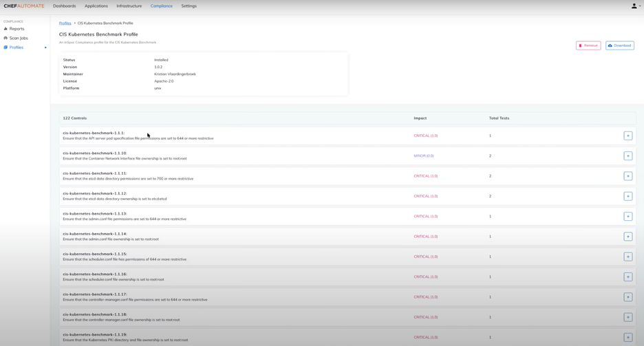Viewport: 644px width, 346px height.
Task: Open the Dashboards tab
Action: point(65,6)
